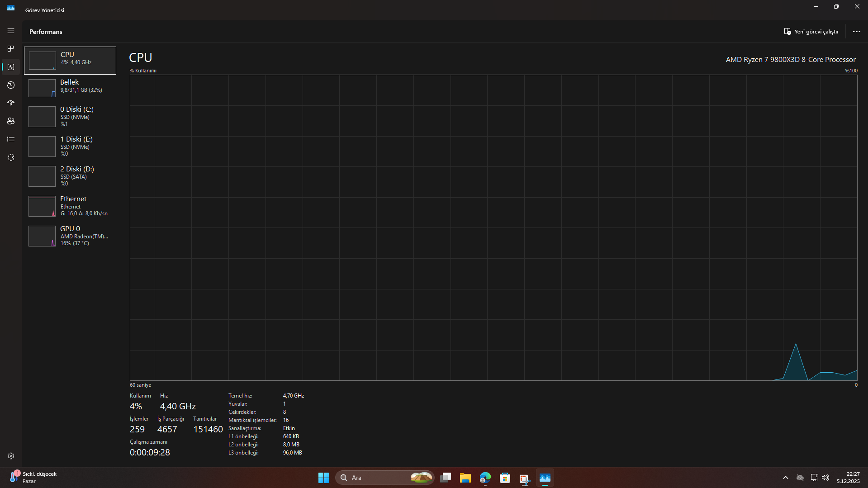This screenshot has height=488, width=868.
Task: Close the Görev Yöneticisi window
Action: (857, 7)
